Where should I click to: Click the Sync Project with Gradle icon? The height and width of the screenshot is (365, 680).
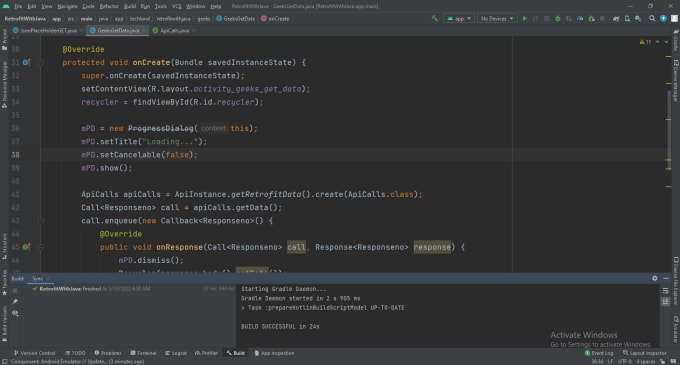(616, 19)
